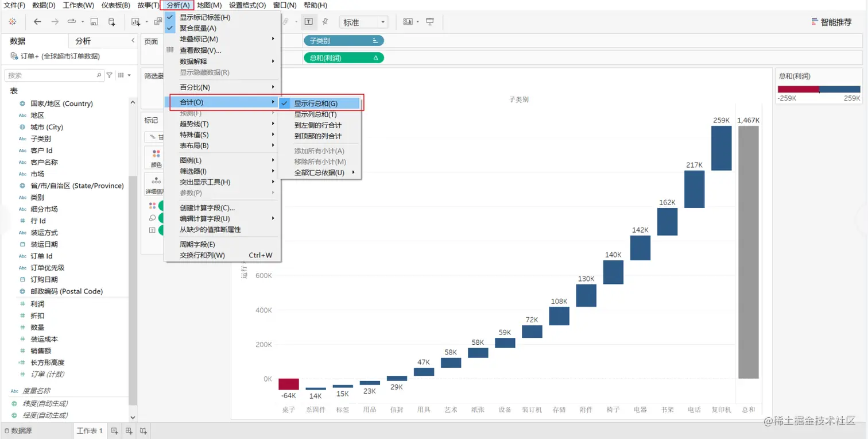Switch to the 分析 pane tab
This screenshot has height=439, width=868.
click(x=83, y=41)
